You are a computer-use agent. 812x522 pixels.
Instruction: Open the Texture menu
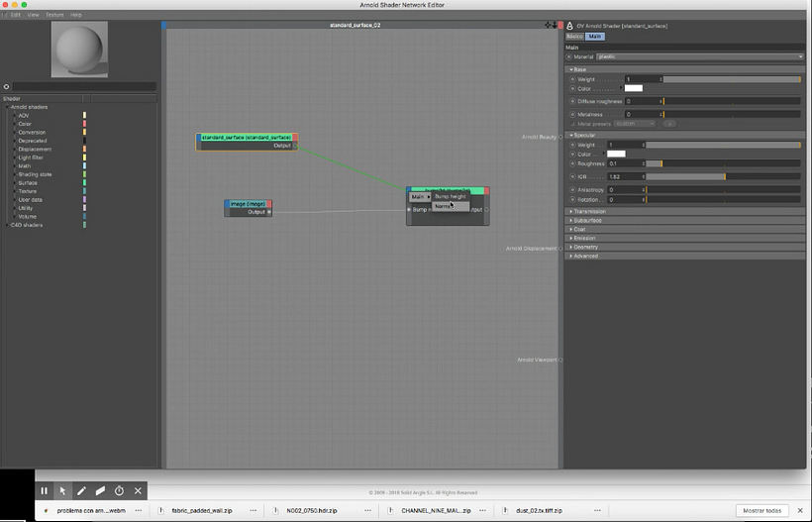(x=54, y=15)
